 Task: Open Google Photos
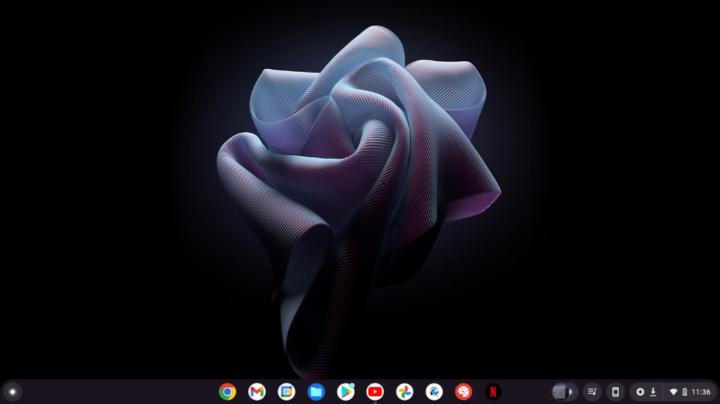[405, 392]
